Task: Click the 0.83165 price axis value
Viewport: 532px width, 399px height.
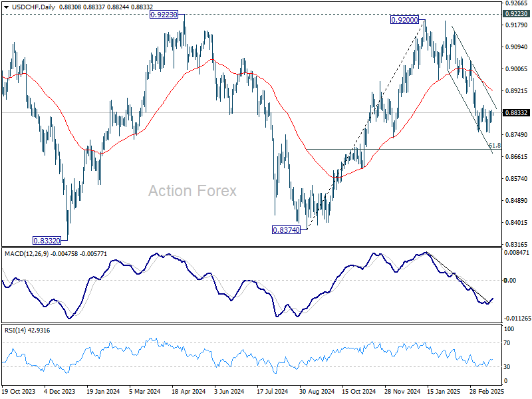Action: [517, 244]
